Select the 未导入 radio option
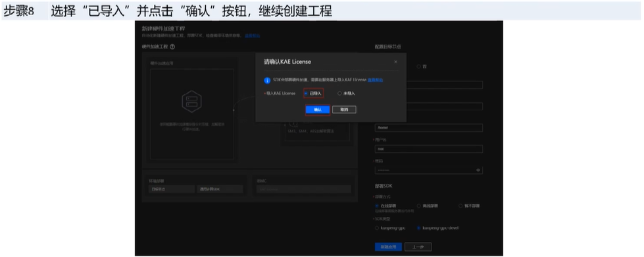The height and width of the screenshot is (257, 644). [x=339, y=94]
